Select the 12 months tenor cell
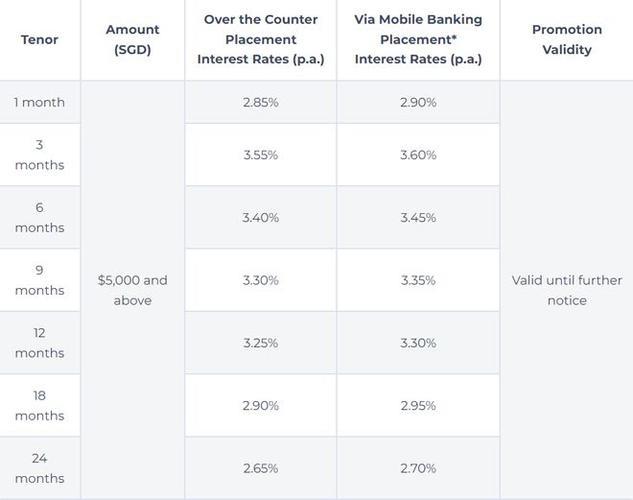This screenshot has height=500, width=633. 40,343
